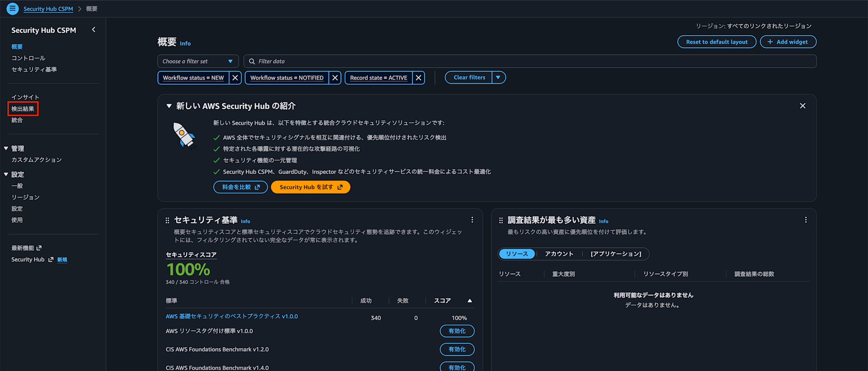Click 340 / 340 コントロール 合格 text
The height and width of the screenshot is (371, 868).
[198, 282]
